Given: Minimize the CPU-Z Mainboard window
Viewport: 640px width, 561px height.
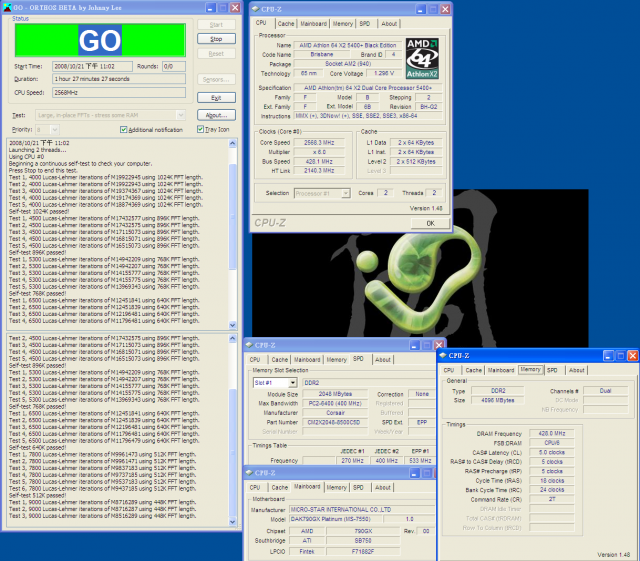Looking at the screenshot, I should click(x=415, y=473).
